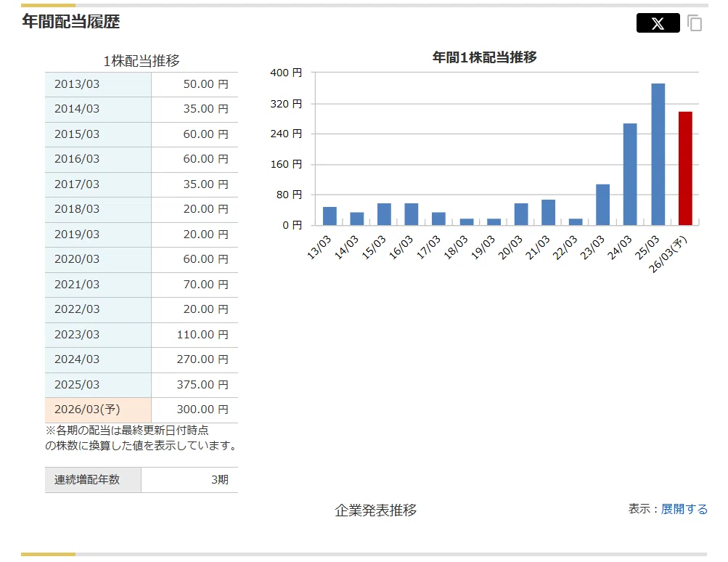Click the 400 円 axis label
This screenshot has height=562, width=728.
point(286,73)
